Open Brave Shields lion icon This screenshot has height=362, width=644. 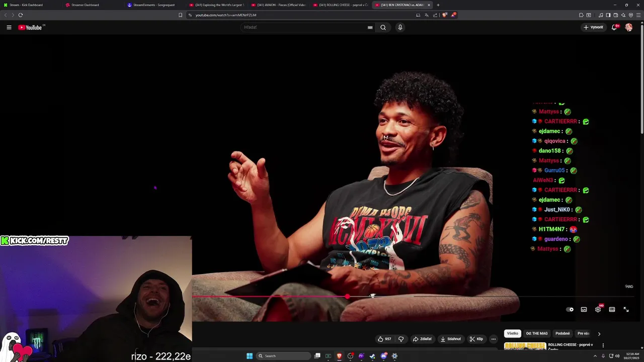[x=444, y=15]
